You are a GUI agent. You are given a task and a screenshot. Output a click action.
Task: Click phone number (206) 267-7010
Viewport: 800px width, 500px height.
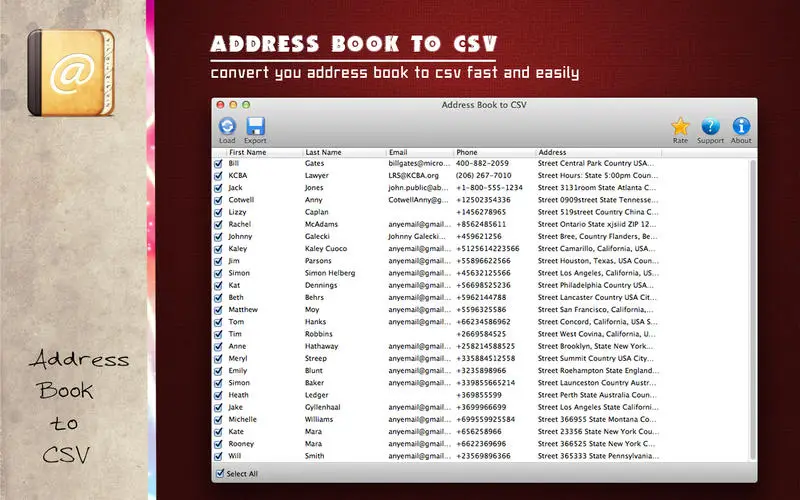pyautogui.click(x=484, y=176)
